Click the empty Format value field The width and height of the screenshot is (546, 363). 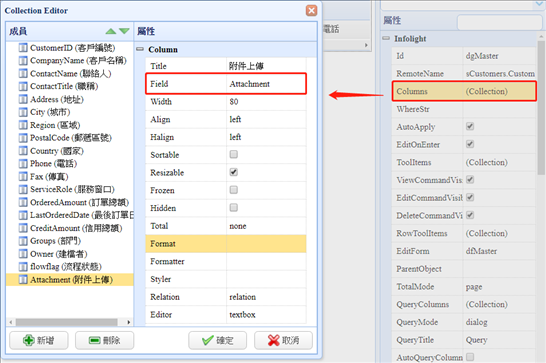pyautogui.click(x=266, y=244)
